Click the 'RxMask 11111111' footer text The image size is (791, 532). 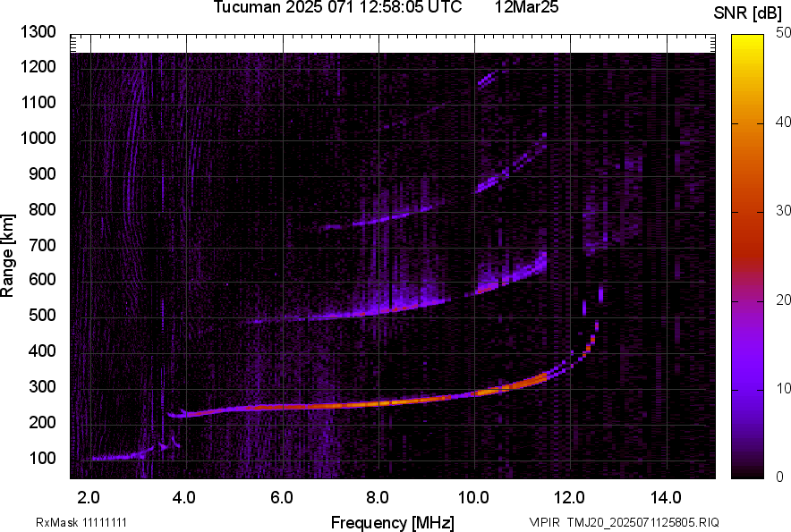point(81,522)
